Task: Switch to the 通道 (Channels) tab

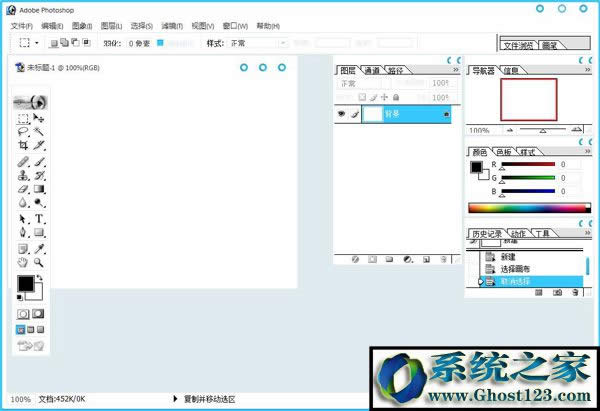Action: 372,71
